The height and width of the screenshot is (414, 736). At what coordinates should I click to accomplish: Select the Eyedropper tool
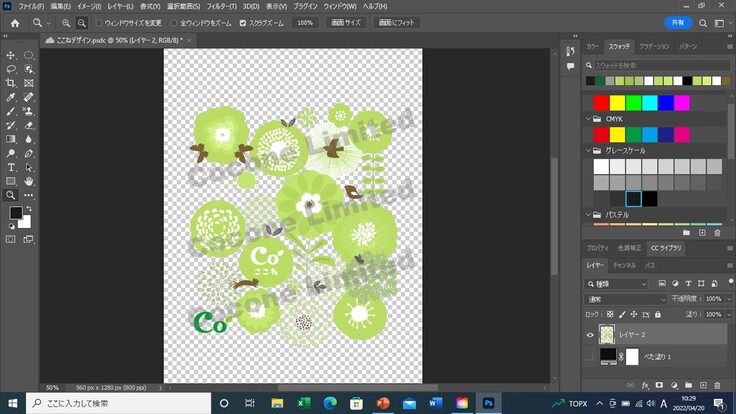11,98
